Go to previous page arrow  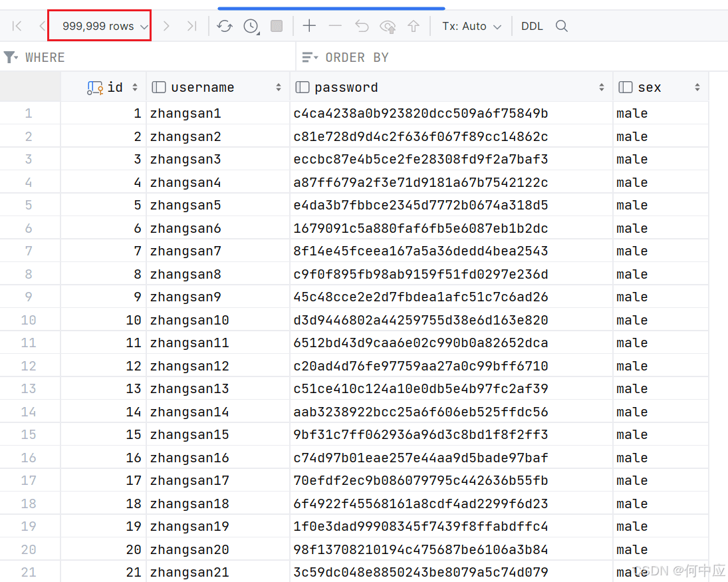(x=42, y=26)
